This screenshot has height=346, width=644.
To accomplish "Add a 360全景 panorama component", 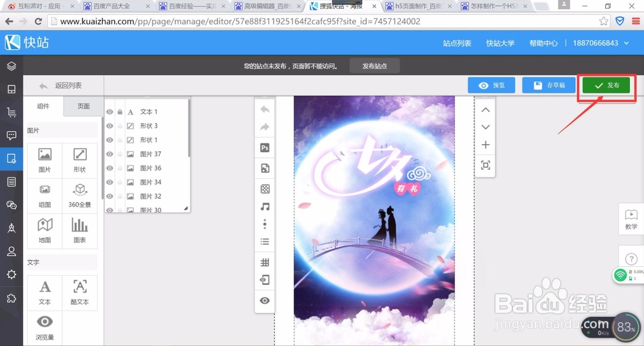I will (x=80, y=196).
